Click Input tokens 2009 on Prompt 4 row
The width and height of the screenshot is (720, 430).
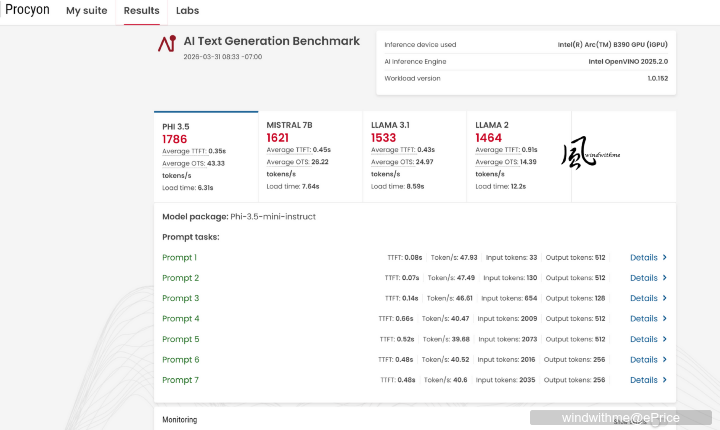tap(507, 319)
